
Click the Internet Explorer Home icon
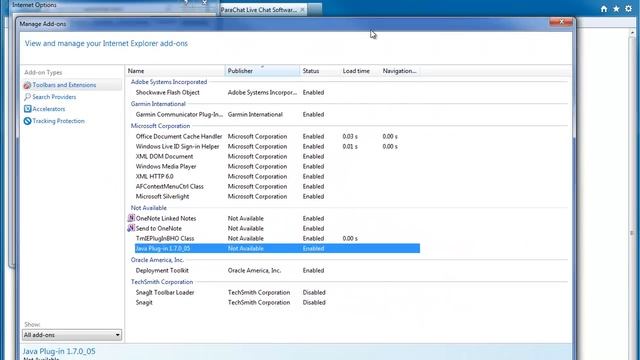coord(604,9)
